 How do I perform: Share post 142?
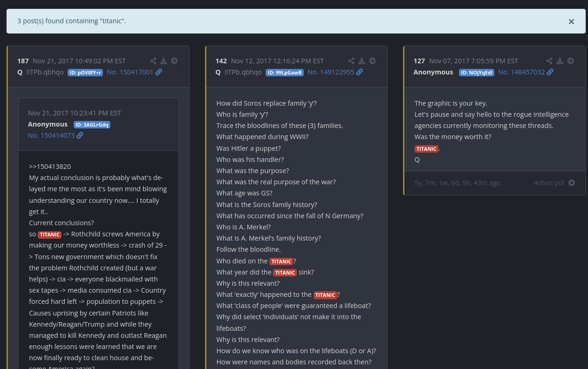tap(351, 61)
